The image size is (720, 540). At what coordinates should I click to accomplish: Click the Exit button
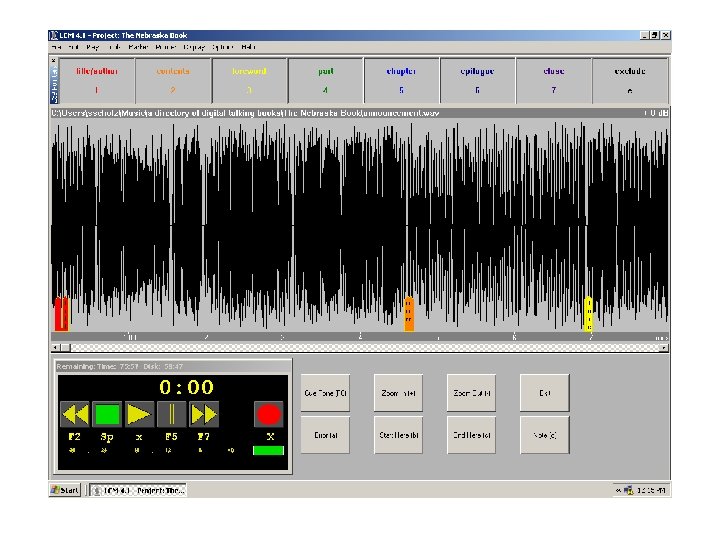[x=545, y=393]
